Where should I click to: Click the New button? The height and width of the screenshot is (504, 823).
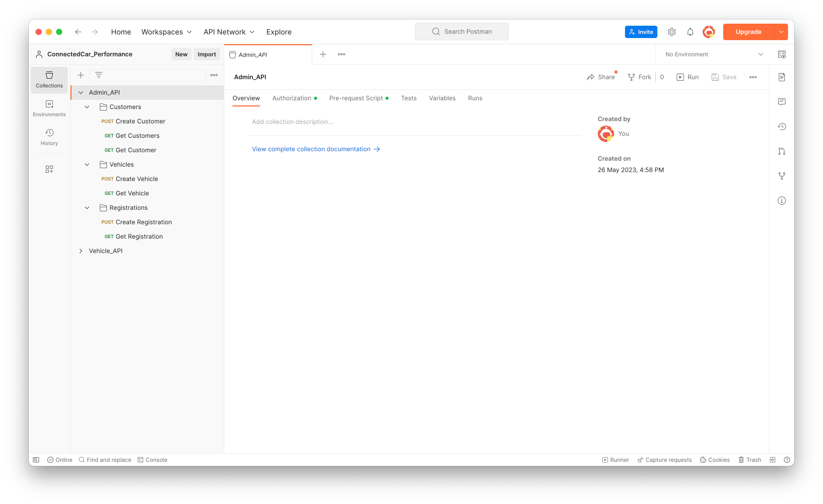tap(182, 55)
